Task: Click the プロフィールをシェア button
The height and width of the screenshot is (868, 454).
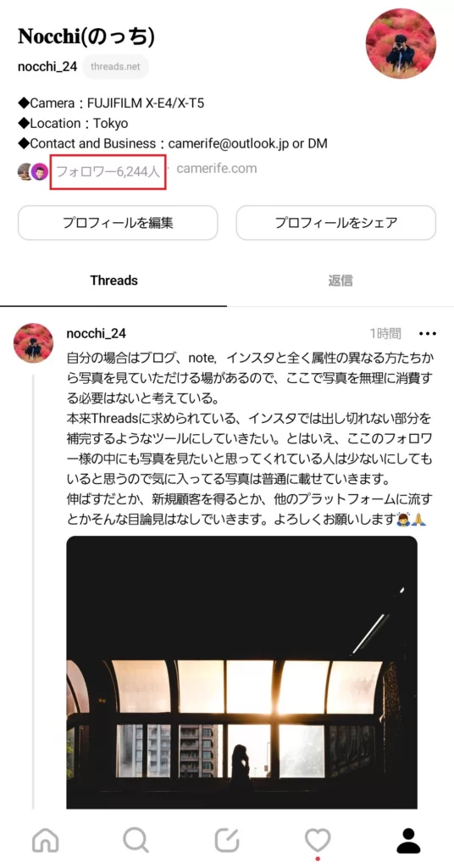Action: (336, 223)
